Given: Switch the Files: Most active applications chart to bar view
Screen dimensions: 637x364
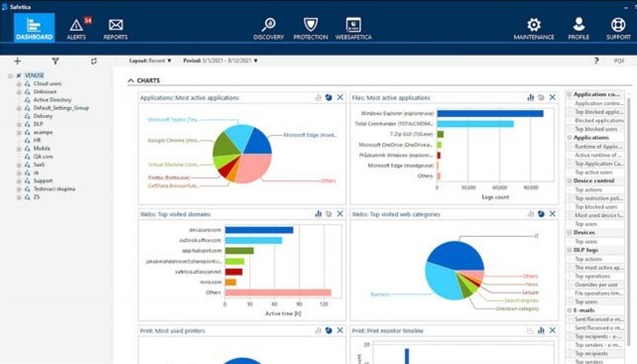Looking at the screenshot, I should (x=531, y=97).
